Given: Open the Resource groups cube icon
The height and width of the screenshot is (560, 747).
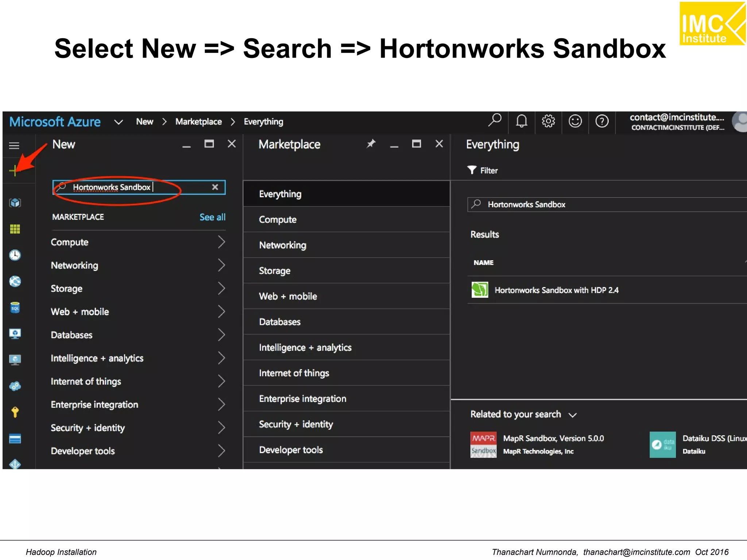Looking at the screenshot, I should tap(15, 203).
